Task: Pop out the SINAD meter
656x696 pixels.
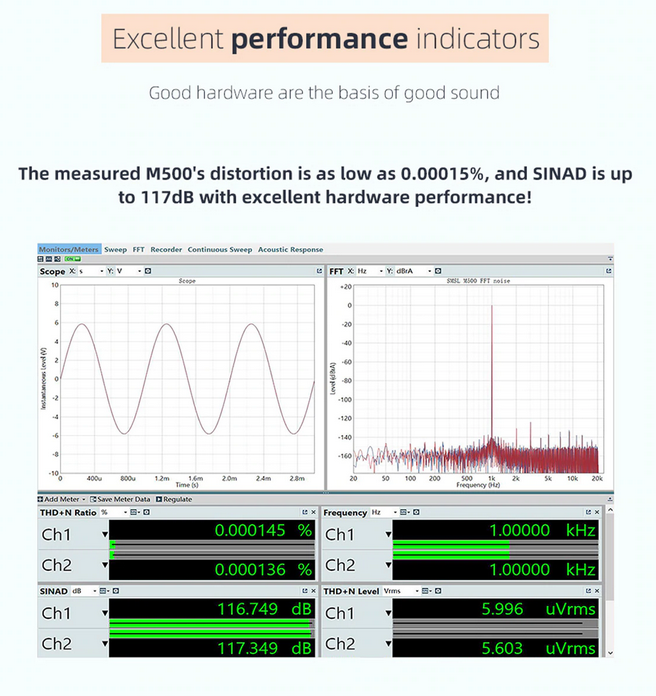Action: pos(305,591)
